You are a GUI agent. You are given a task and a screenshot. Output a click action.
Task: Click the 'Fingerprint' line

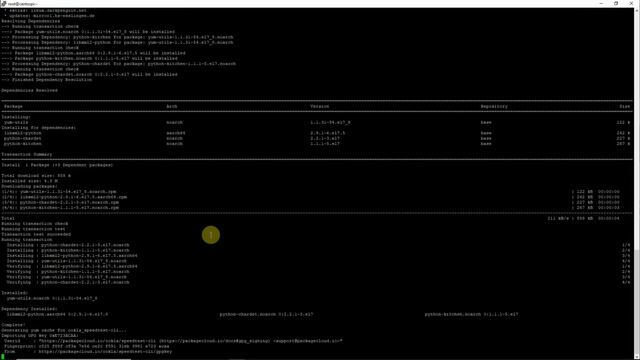click(x=87, y=346)
